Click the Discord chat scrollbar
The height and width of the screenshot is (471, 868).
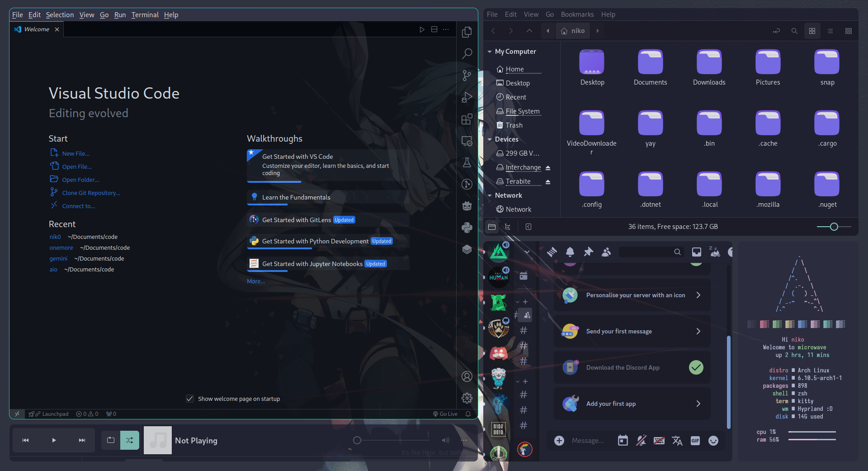tap(728, 381)
